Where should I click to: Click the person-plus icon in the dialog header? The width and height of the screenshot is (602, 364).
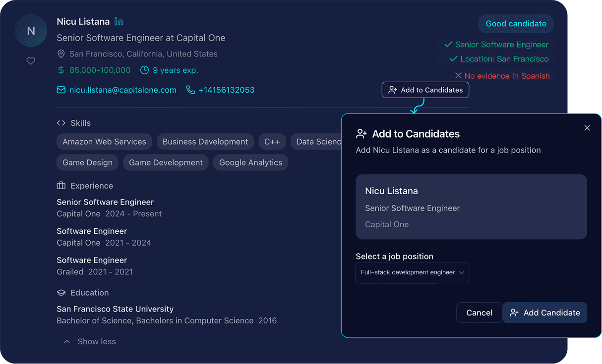(x=361, y=133)
